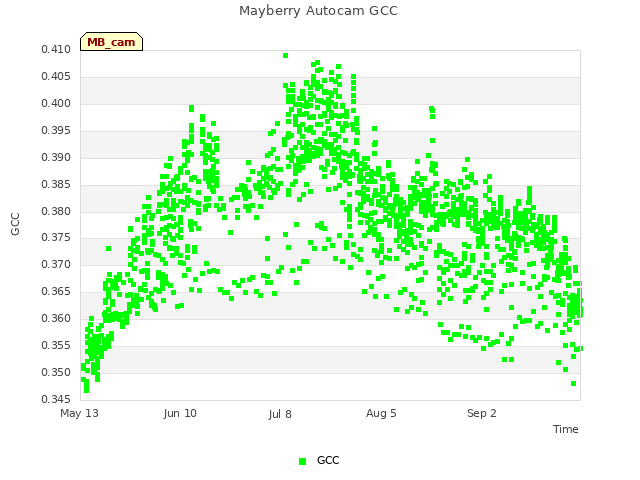Screen dimensions: 640x480
Task: Click the 0.360 y-axis tick label
Action: [x=56, y=318]
